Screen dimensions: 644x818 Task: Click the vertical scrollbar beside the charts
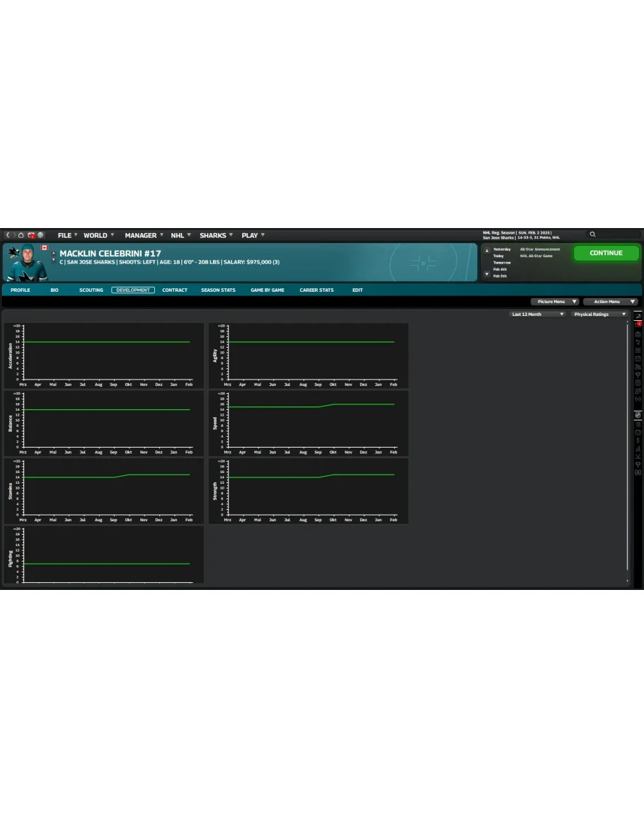click(628, 446)
